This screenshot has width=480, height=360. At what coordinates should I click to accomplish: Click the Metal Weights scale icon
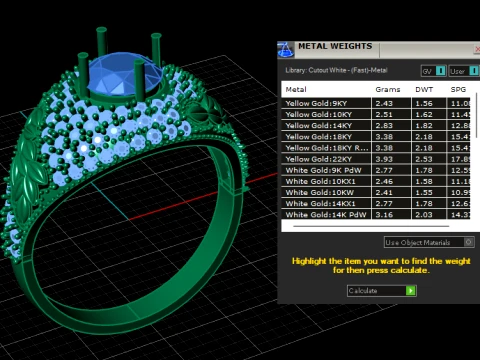coord(285,50)
